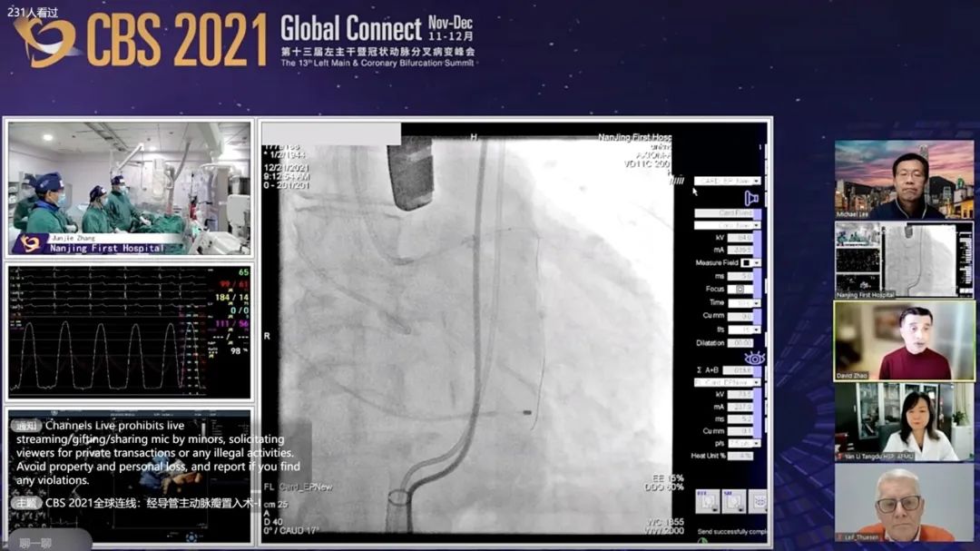Click the 主题 topic tag in chat
980x551 pixels.
(24, 502)
